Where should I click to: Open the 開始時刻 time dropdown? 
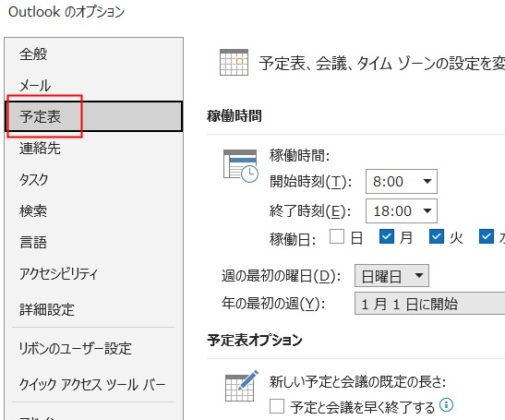pyautogui.click(x=402, y=181)
